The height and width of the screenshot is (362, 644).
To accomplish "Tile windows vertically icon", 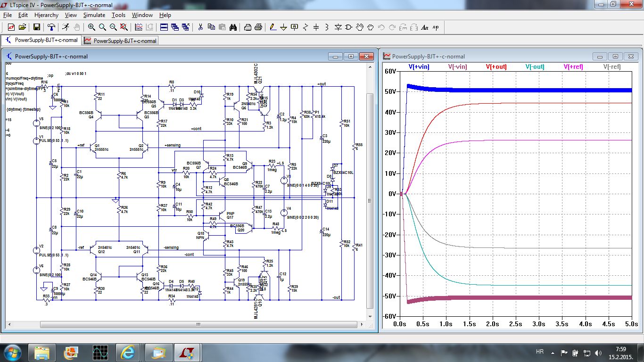I will tap(175, 27).
